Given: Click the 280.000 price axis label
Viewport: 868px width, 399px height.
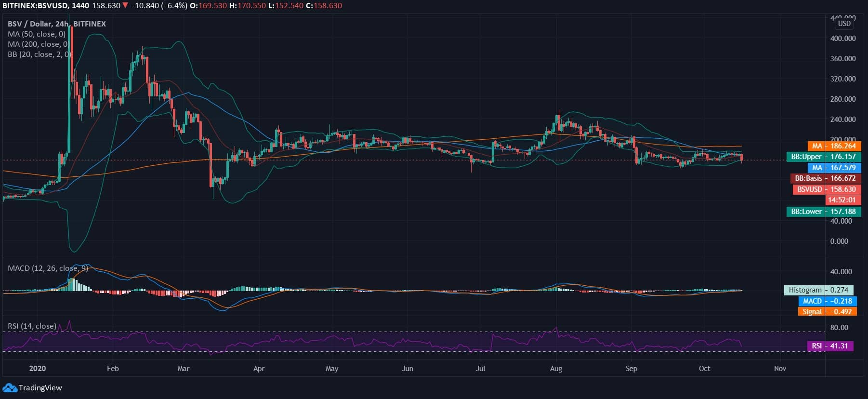Looking at the screenshot, I should tap(843, 99).
